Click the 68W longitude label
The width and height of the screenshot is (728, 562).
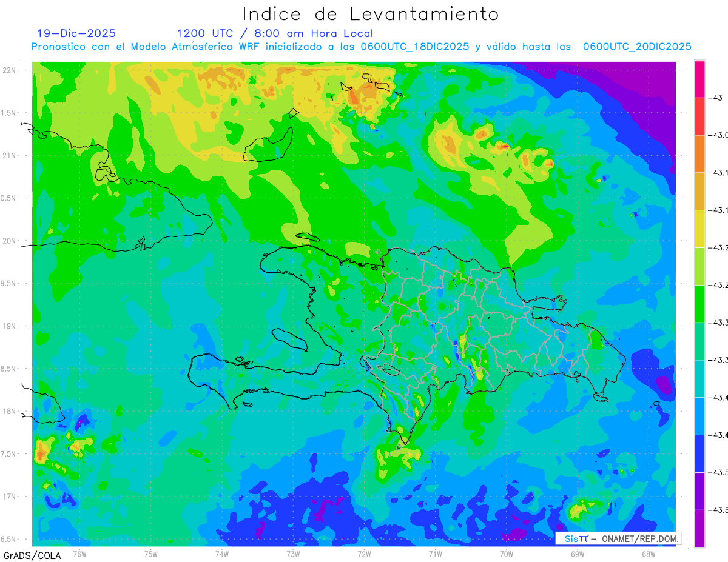tap(648, 554)
